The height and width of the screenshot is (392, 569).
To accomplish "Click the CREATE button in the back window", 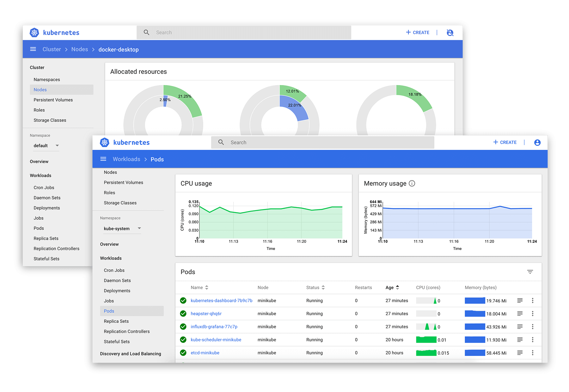I will point(418,33).
